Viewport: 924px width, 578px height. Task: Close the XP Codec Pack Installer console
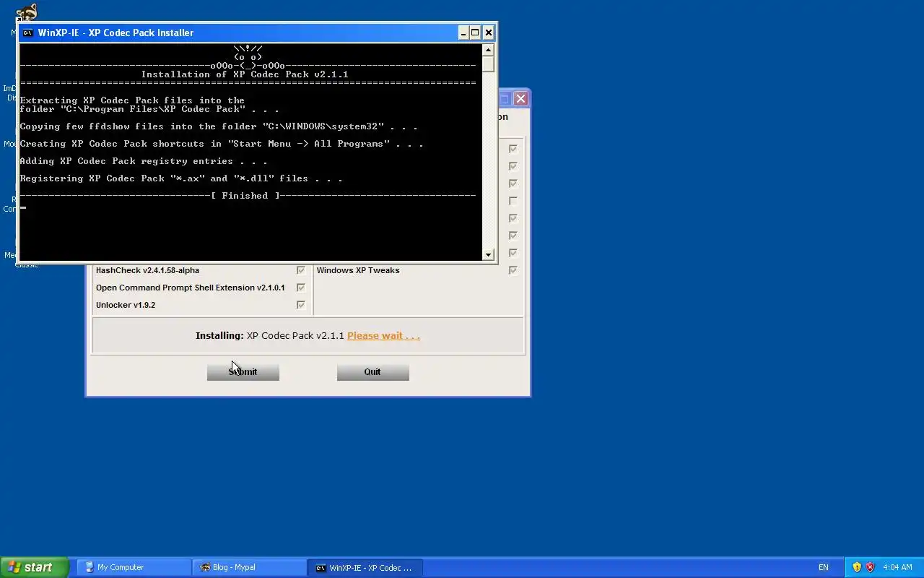489,33
